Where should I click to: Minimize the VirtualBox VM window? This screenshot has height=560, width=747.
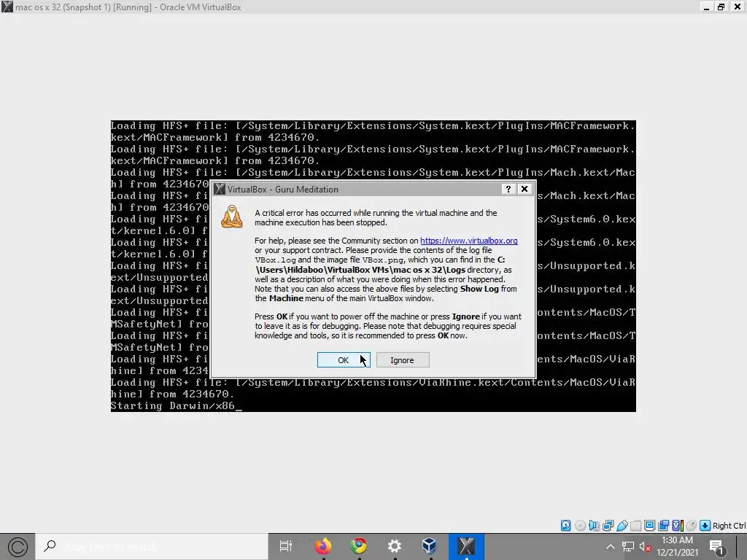point(706,7)
